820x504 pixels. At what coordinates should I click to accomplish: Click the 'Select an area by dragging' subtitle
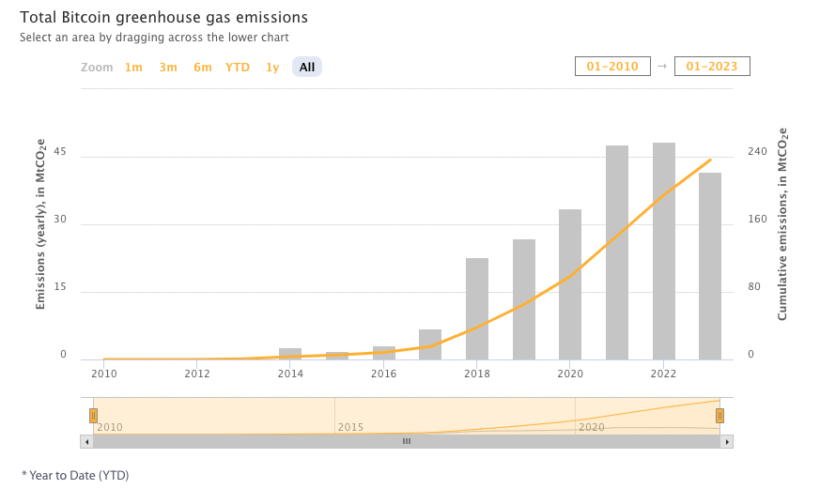pos(154,38)
